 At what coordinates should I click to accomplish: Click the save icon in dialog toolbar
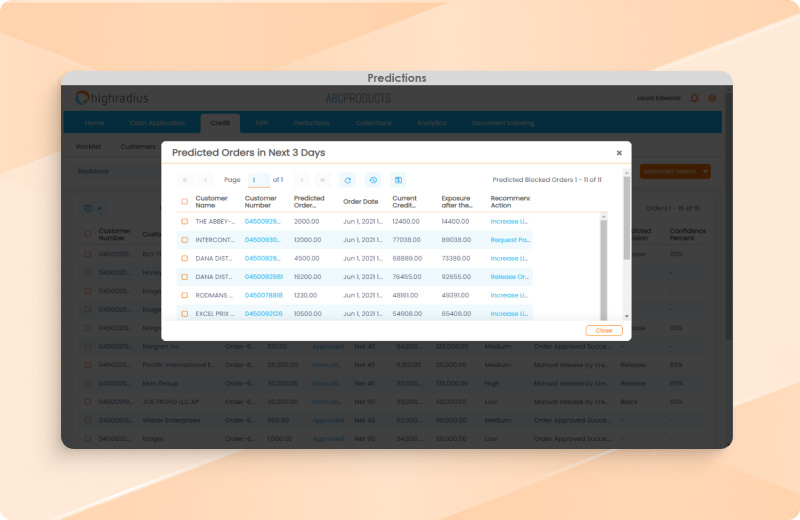coord(398,180)
